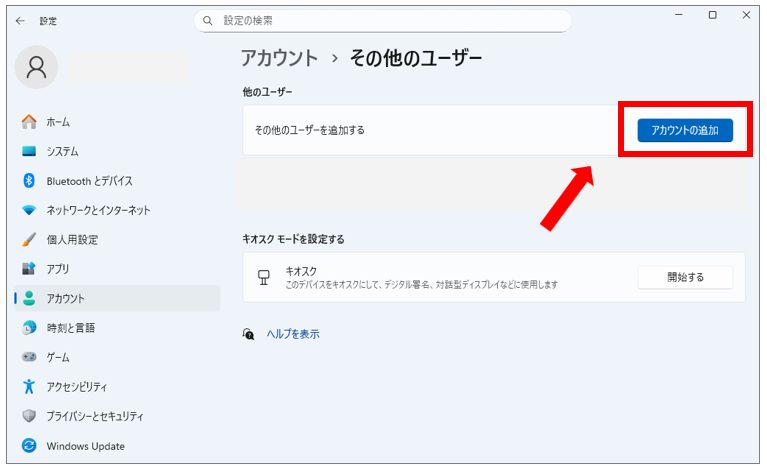Click the Windows Update refresh icon
The image size is (767, 467).
pyautogui.click(x=29, y=445)
